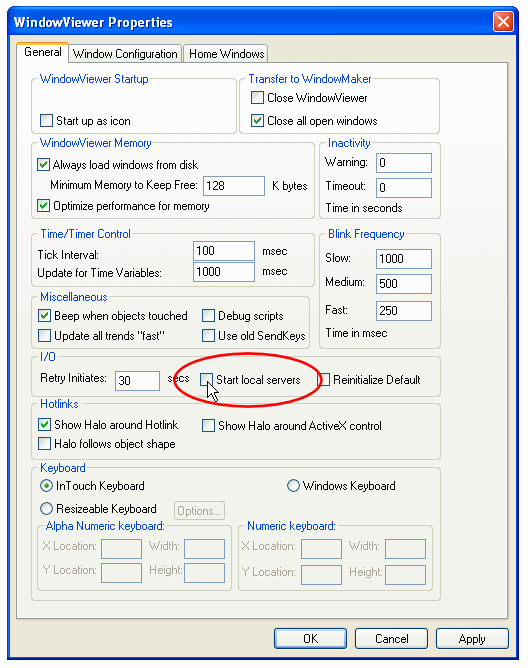Screen dimensions: 528x668
Task: Choose Windows Keyboard radio option
Action: coord(293,486)
